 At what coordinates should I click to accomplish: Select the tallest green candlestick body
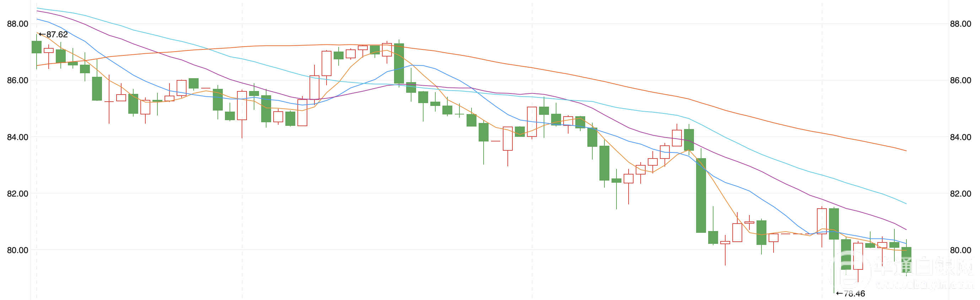pyautogui.click(x=701, y=195)
